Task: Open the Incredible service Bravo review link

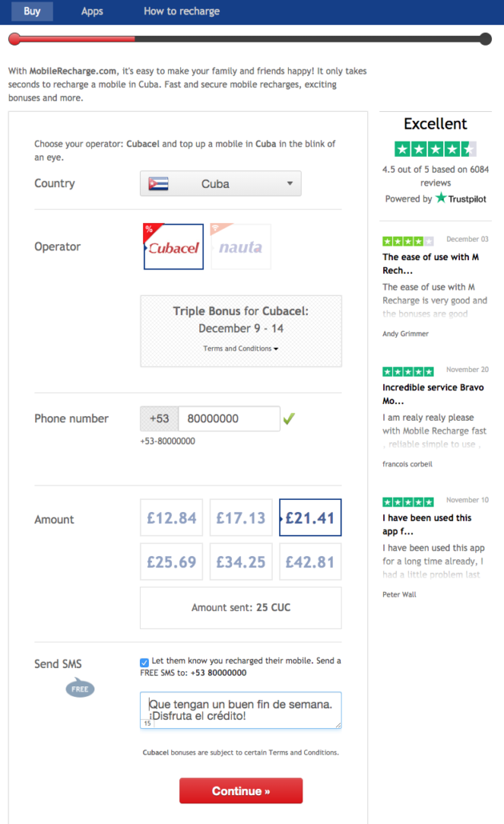Action: [x=433, y=394]
